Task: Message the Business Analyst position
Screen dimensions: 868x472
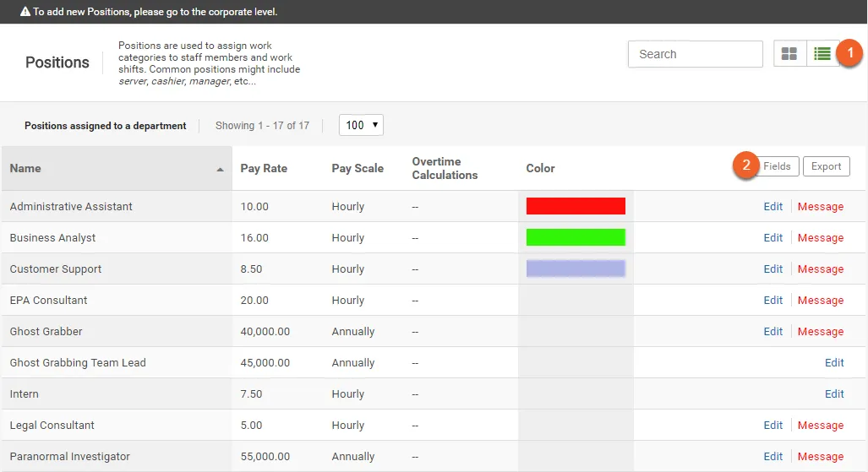Action: [821, 237]
